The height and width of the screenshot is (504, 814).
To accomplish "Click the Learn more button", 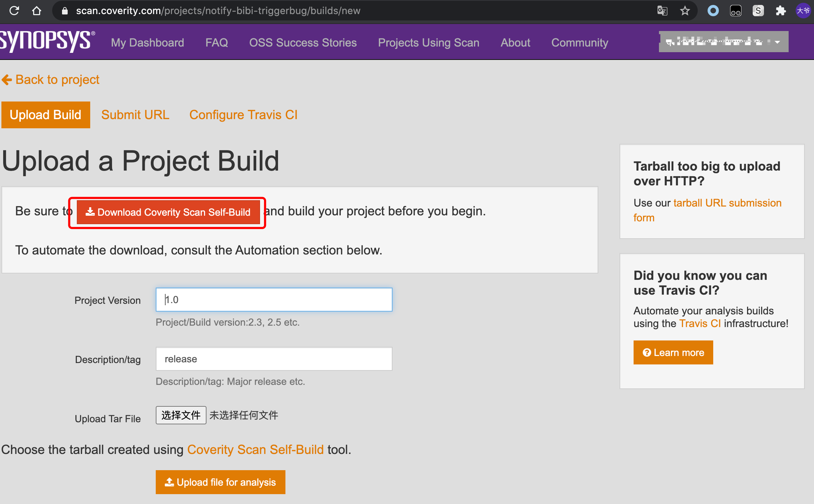I will pos(673,352).
